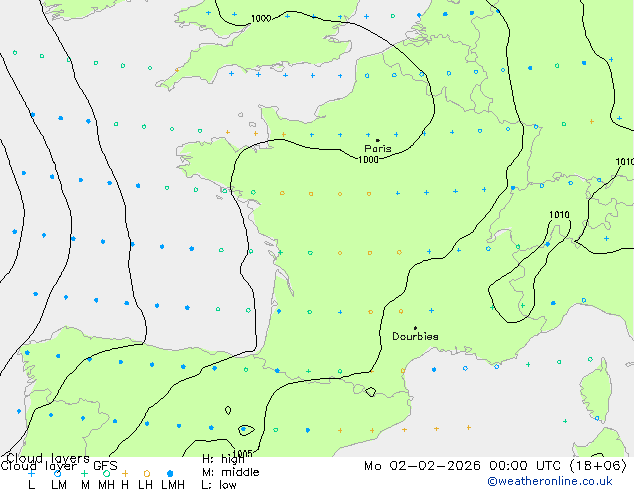Click the 1005 isobar label over Spain

point(243,453)
